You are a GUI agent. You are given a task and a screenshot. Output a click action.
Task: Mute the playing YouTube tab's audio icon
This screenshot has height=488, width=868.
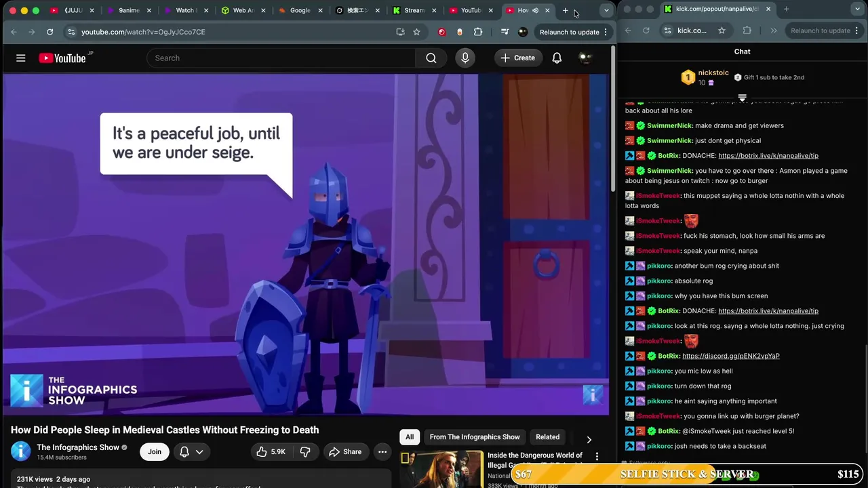click(x=535, y=10)
